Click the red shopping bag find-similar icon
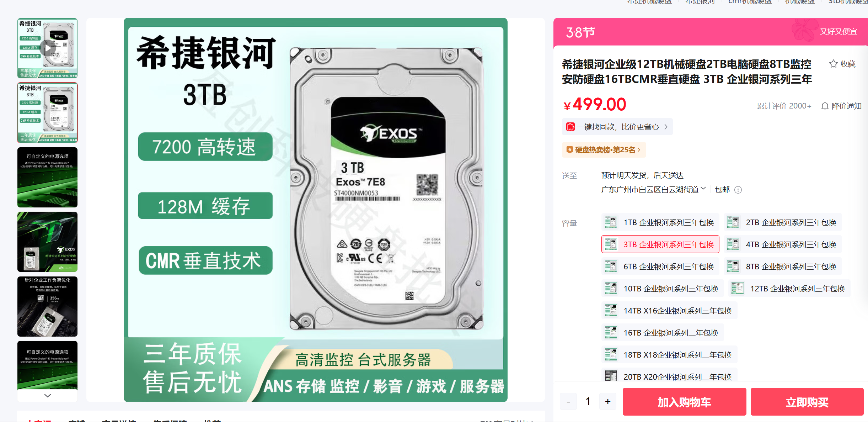Screen dimensions: 868x422 point(570,127)
